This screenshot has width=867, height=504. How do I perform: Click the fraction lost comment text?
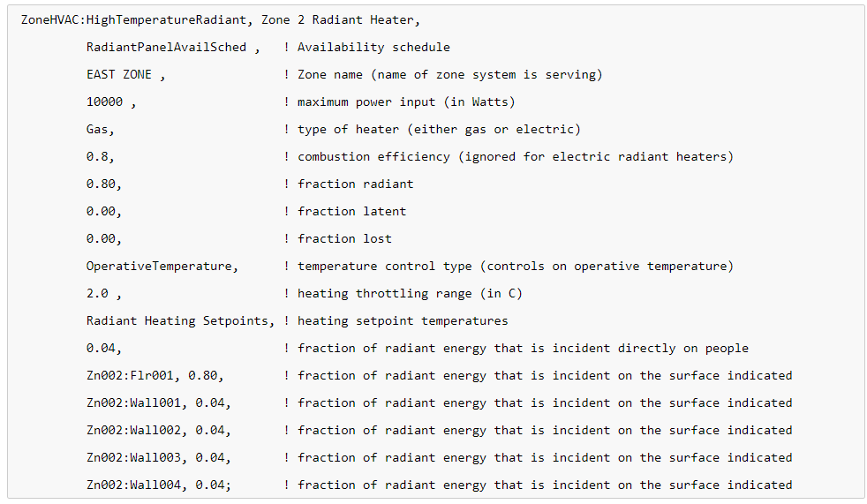coord(344,238)
